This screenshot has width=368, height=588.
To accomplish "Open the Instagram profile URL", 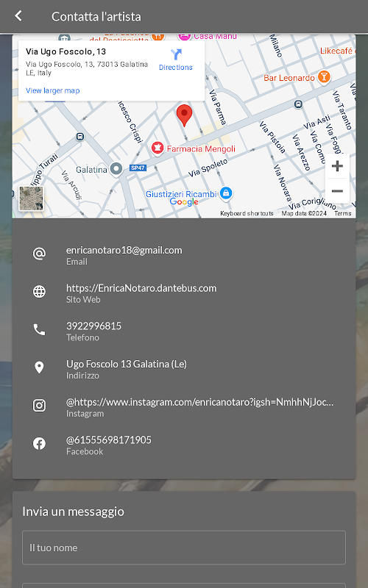I will point(199,402).
